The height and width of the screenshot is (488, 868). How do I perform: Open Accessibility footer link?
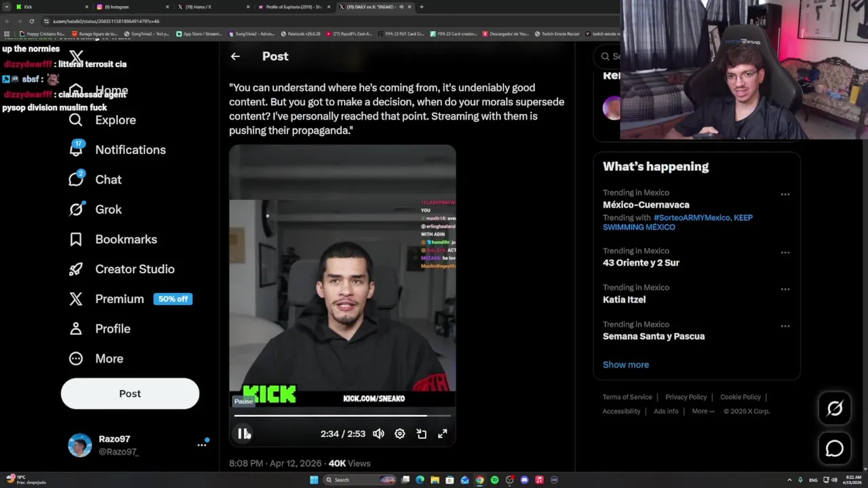[x=621, y=411]
